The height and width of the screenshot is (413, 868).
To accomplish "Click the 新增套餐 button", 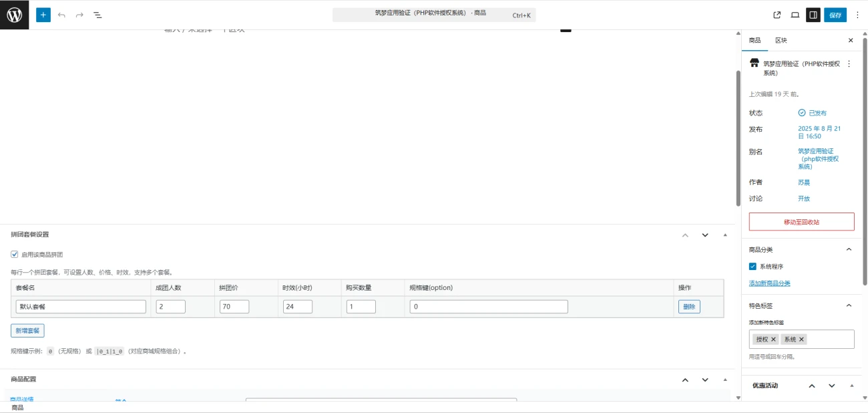I will (27, 331).
